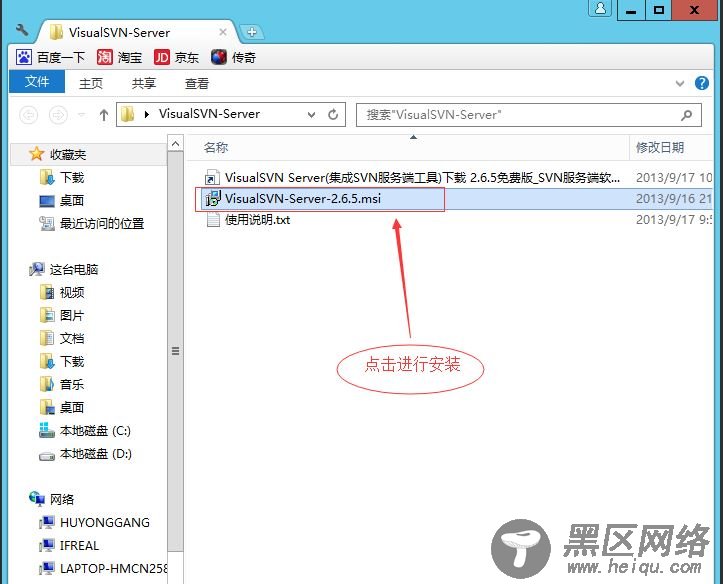Open the 淘宝 bookmark
723x584 pixels.
tap(119, 58)
